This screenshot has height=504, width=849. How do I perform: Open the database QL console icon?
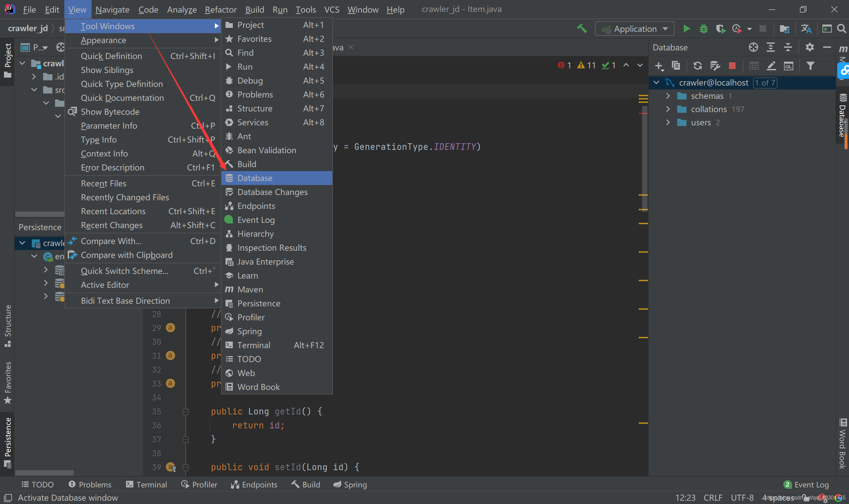click(x=789, y=66)
